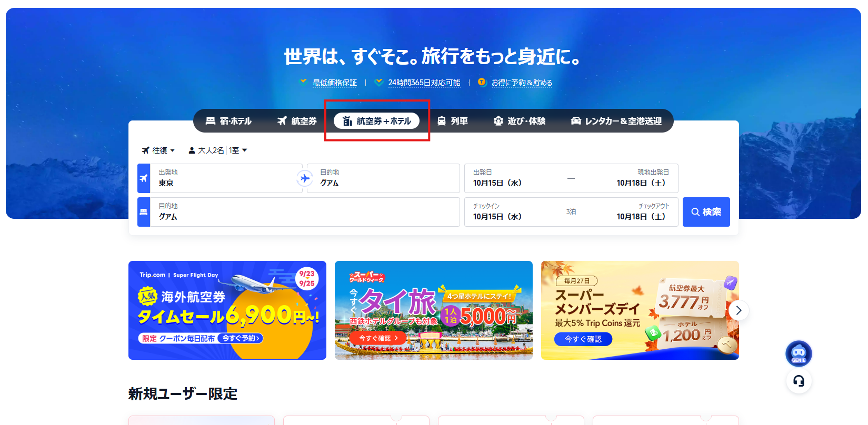Click the Trip Coins icon next to お得に予約＆貯める
Viewport: 868px width, 425px height.
pyautogui.click(x=482, y=82)
